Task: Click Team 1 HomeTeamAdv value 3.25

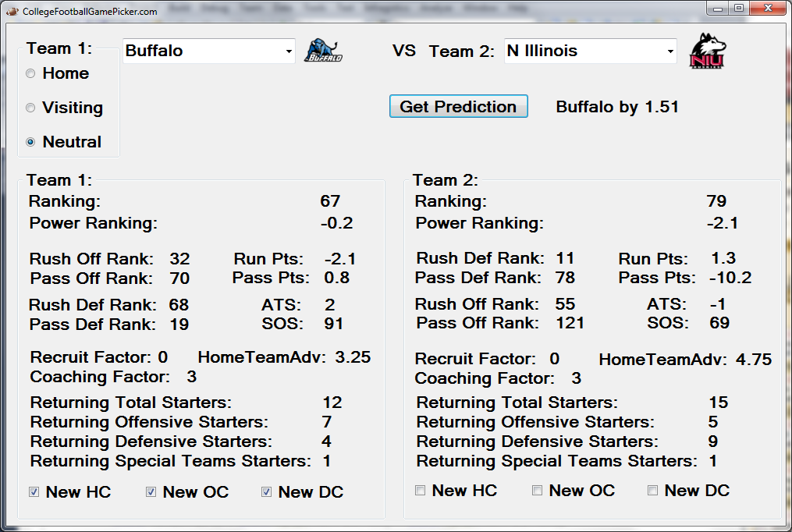Action: (353, 357)
